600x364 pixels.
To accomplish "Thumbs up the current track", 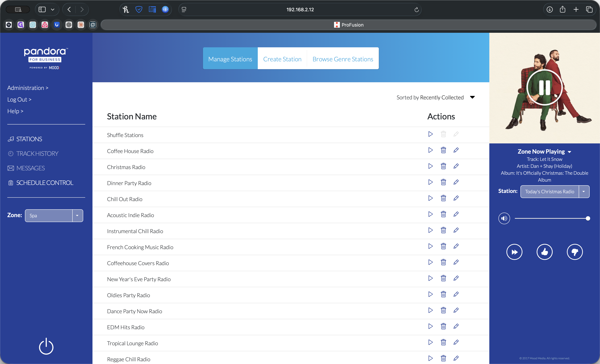I will click(x=544, y=252).
